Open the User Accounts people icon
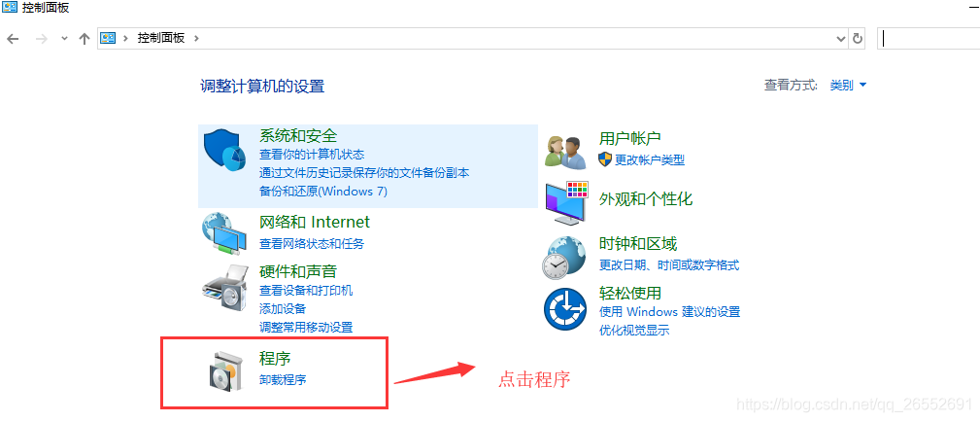The image size is (980, 422). [564, 151]
